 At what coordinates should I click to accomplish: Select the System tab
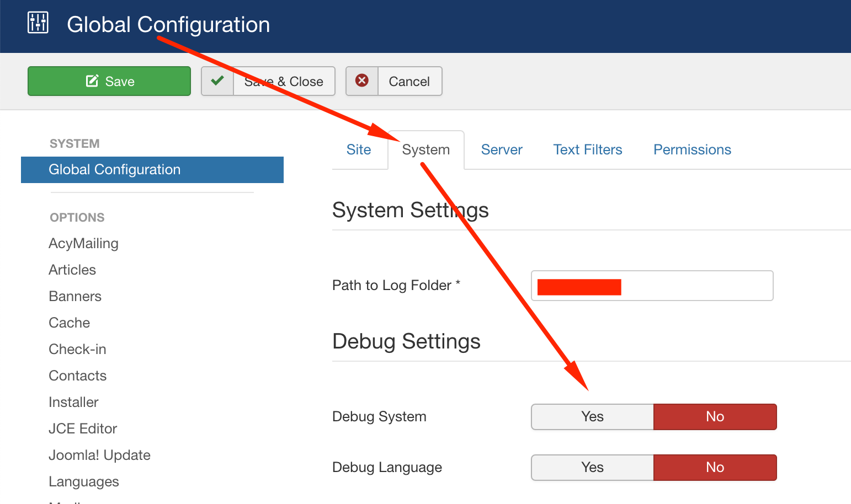[x=426, y=150]
